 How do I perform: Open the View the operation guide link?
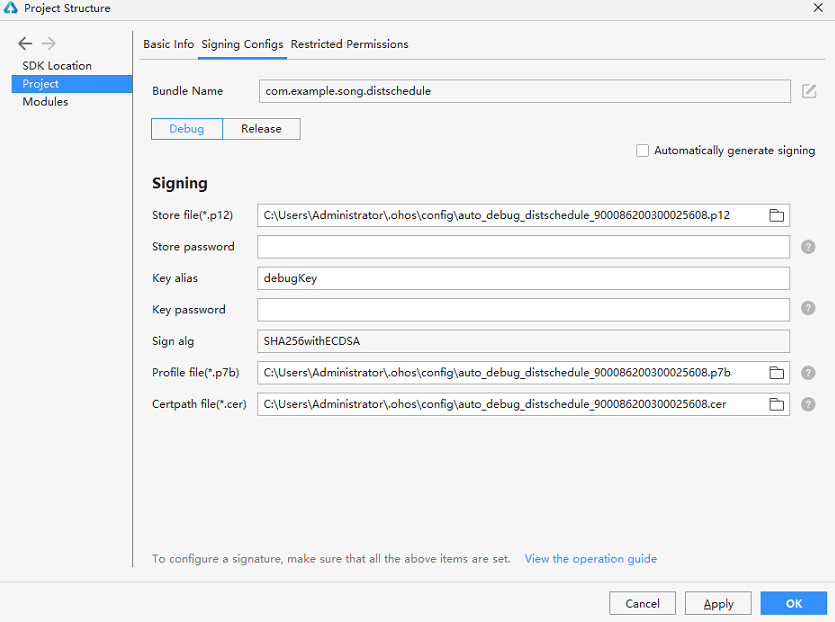[591, 559]
